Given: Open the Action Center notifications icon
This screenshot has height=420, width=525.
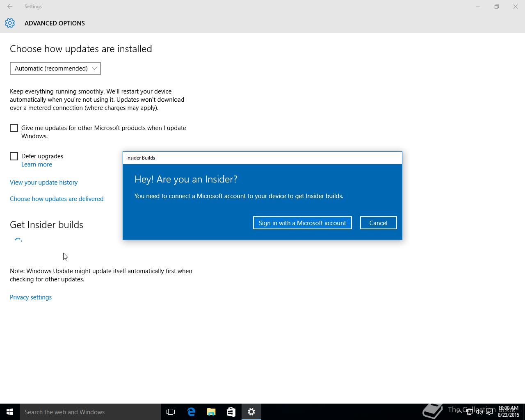Looking at the screenshot, I should click(489, 412).
